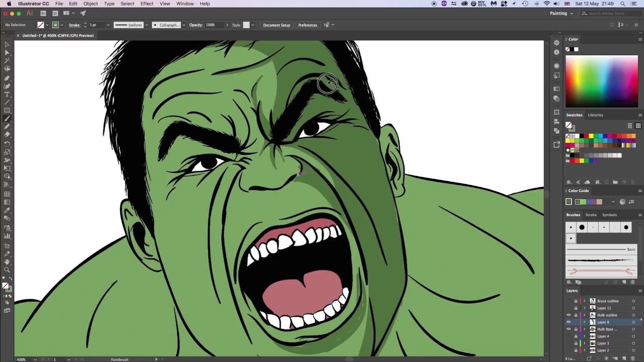The height and width of the screenshot is (362, 644).
Task: Open the File menu
Action: [x=59, y=4]
